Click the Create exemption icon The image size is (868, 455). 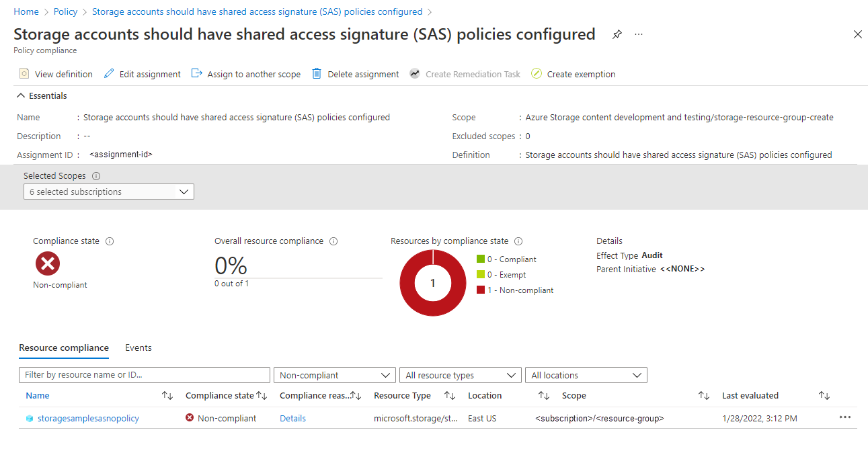click(x=537, y=74)
